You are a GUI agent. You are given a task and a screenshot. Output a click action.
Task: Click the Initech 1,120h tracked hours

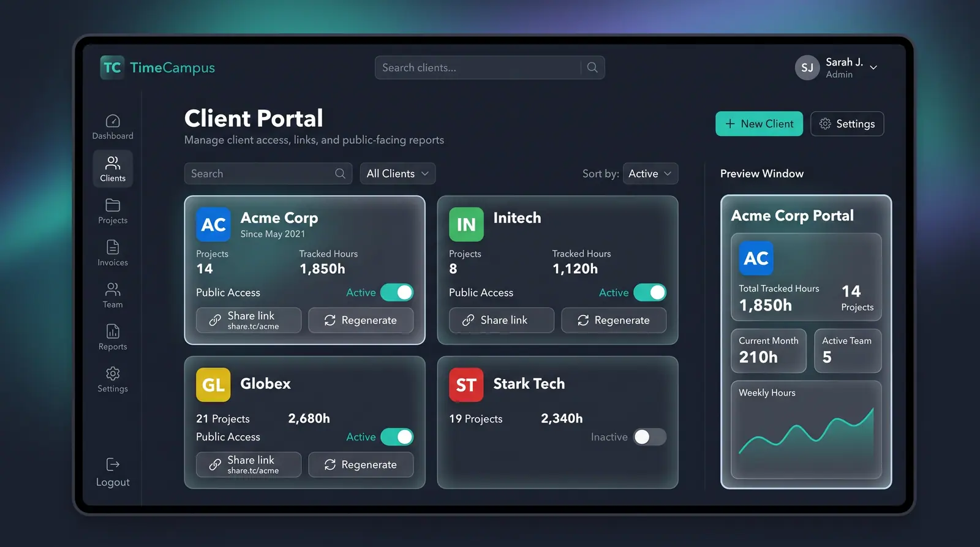click(x=575, y=268)
